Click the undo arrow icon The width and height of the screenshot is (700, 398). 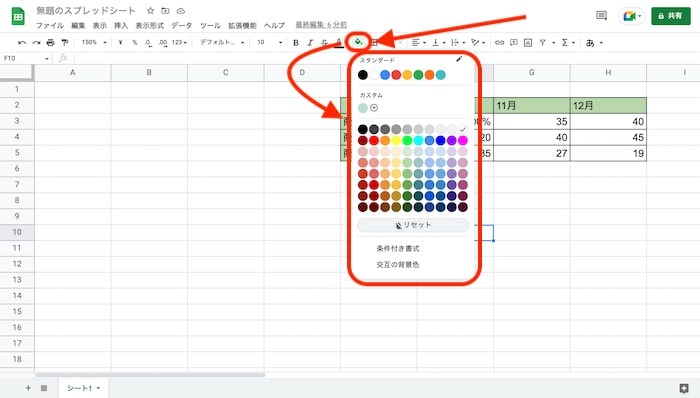[x=21, y=43]
